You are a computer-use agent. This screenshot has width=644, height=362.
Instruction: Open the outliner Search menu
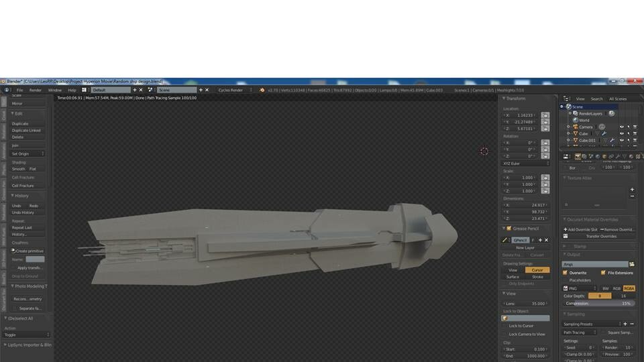click(x=596, y=99)
